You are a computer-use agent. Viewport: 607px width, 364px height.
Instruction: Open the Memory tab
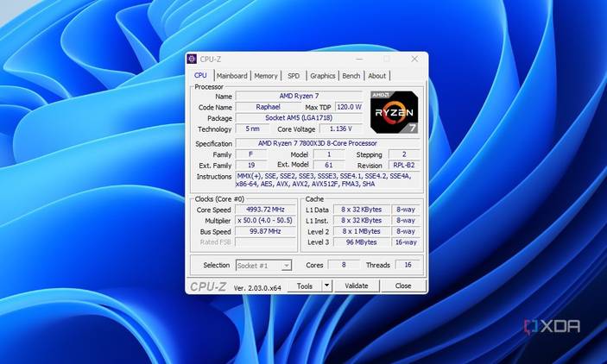266,76
